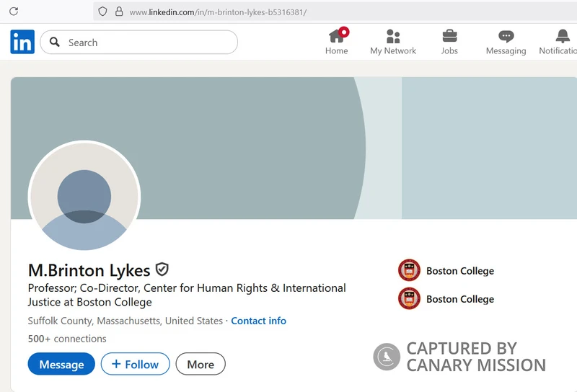Open the second Boston College listing
The width and height of the screenshot is (577, 392).
[446, 298]
